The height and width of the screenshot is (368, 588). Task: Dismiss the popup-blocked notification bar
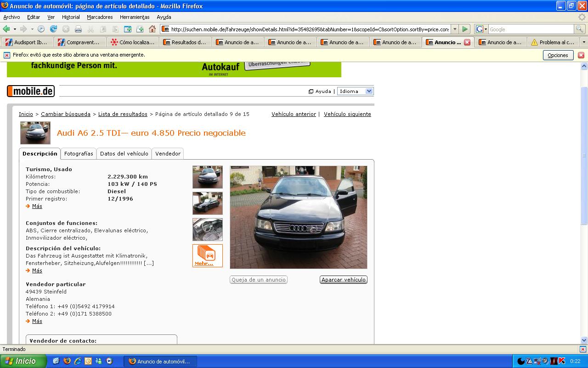coord(581,55)
